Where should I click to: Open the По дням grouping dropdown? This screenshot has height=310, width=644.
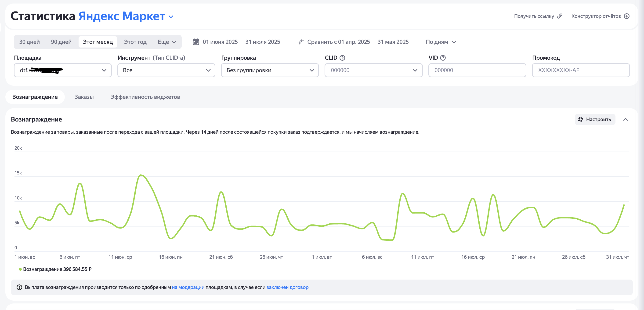pos(441,42)
